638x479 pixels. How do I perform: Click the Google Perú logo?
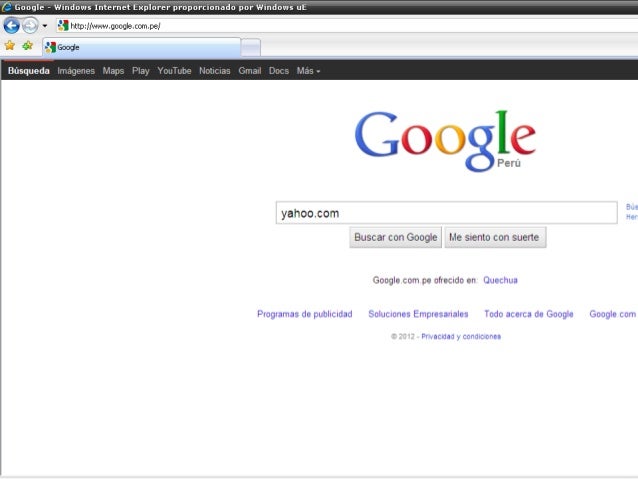coord(445,141)
